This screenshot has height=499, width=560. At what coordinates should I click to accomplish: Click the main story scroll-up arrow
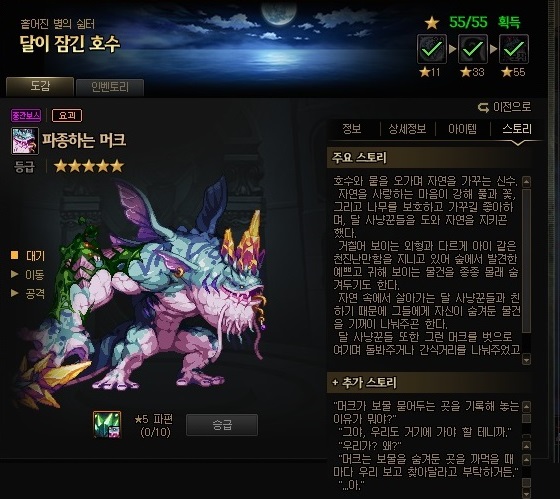tap(526, 181)
